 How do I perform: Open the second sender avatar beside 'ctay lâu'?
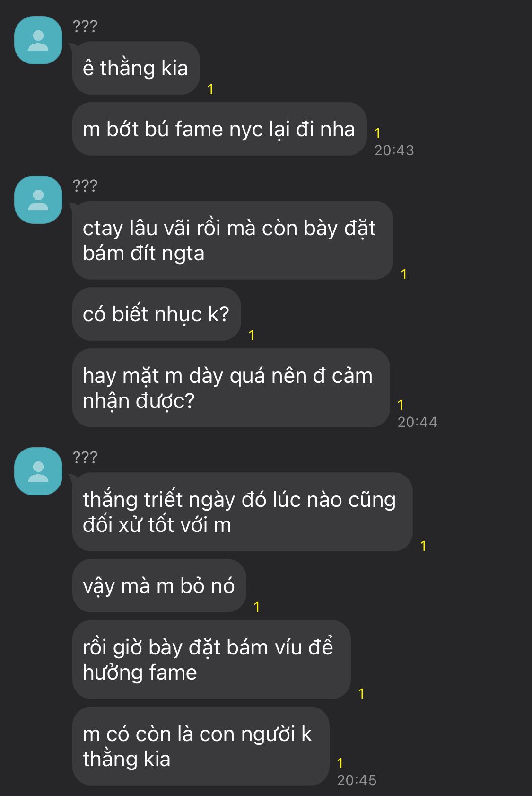38,200
